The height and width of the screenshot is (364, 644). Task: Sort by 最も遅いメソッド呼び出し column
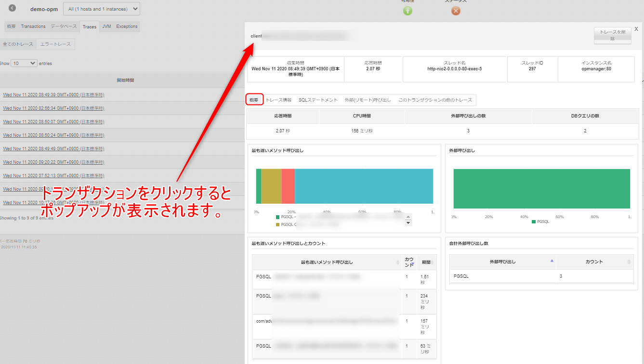[x=327, y=262]
